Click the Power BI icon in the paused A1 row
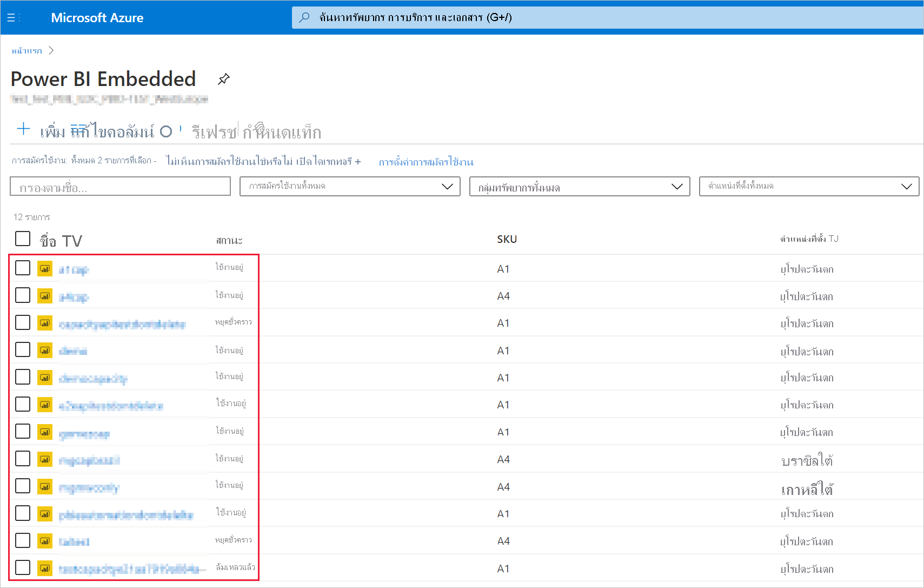 (45, 323)
